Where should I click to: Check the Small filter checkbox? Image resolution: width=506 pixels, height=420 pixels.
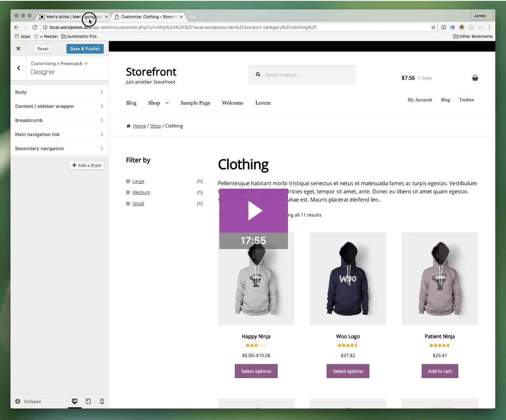(x=128, y=203)
